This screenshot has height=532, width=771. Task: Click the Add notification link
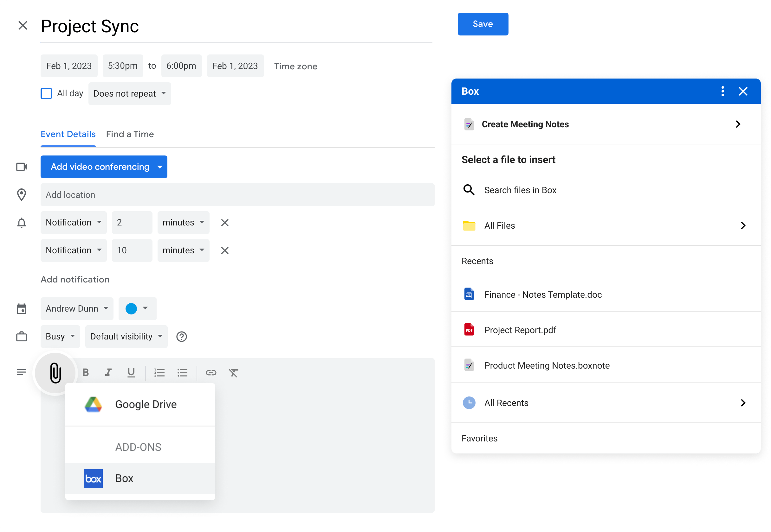tap(75, 279)
